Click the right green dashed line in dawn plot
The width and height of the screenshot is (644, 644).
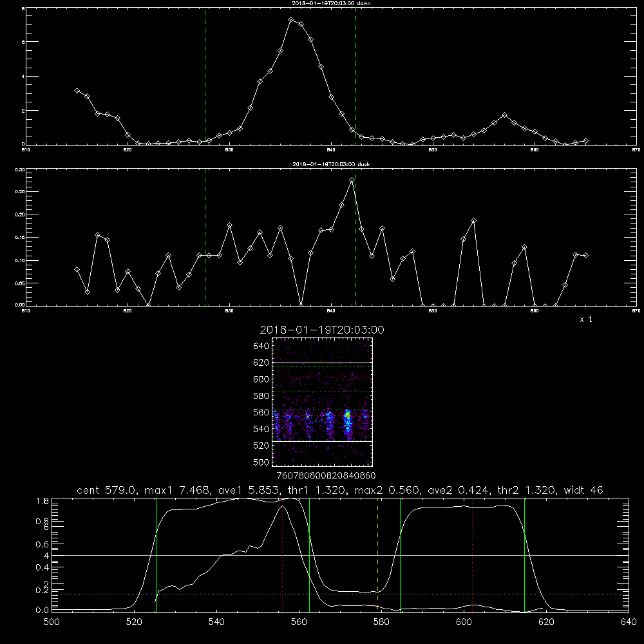pyautogui.click(x=355, y=76)
